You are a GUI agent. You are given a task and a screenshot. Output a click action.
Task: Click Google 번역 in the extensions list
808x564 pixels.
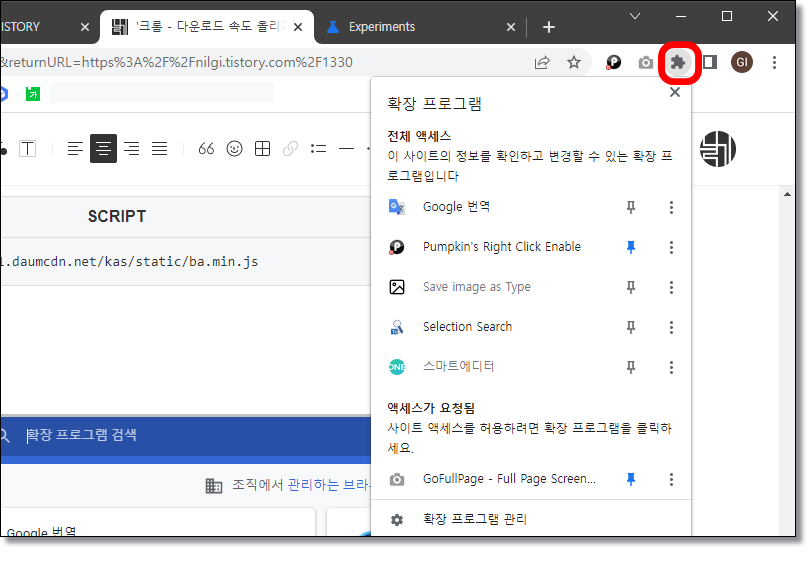tap(456, 207)
